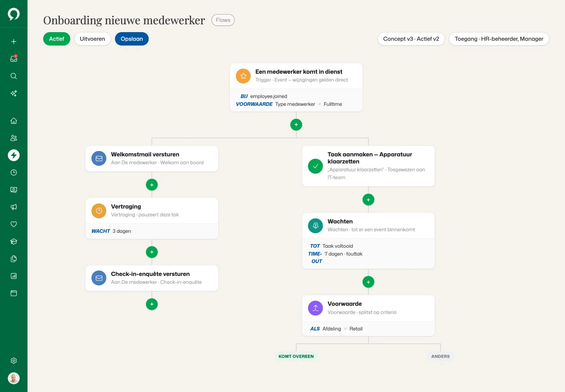
Task: Add a step after the Vertraging node
Action: (152, 252)
